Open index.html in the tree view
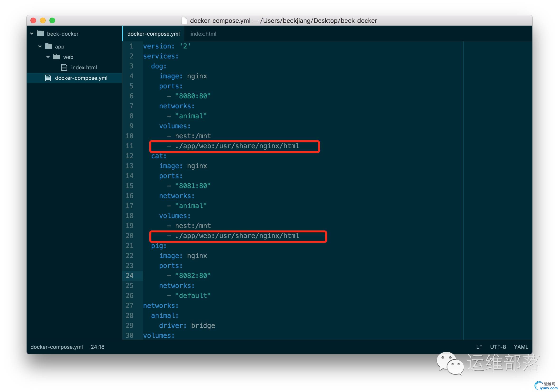The width and height of the screenshot is (559, 392). pos(84,67)
